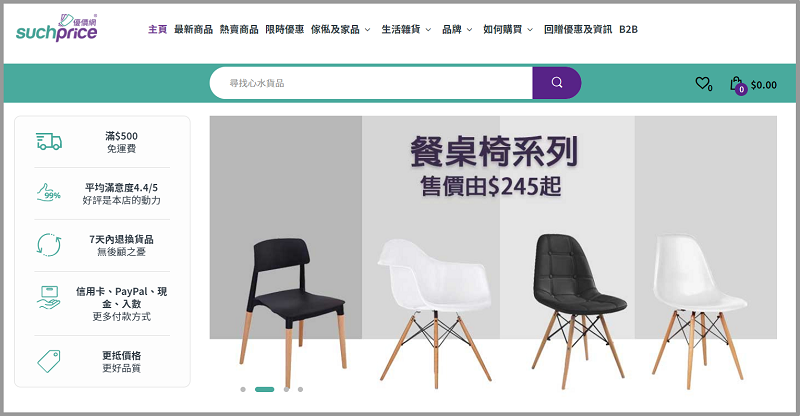Go to the B2B page link
This screenshot has width=800, height=416.
coord(629,30)
